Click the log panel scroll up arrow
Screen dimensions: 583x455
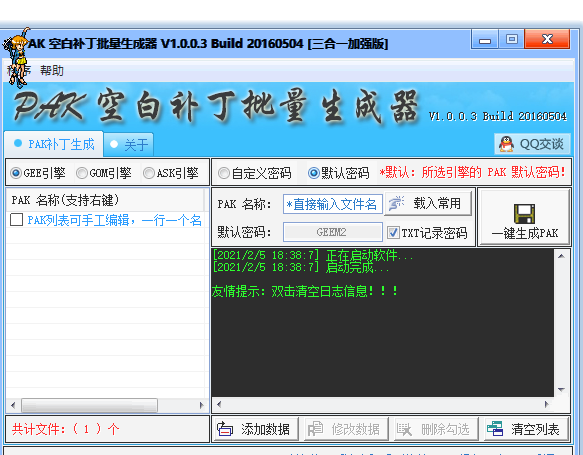[x=561, y=256]
